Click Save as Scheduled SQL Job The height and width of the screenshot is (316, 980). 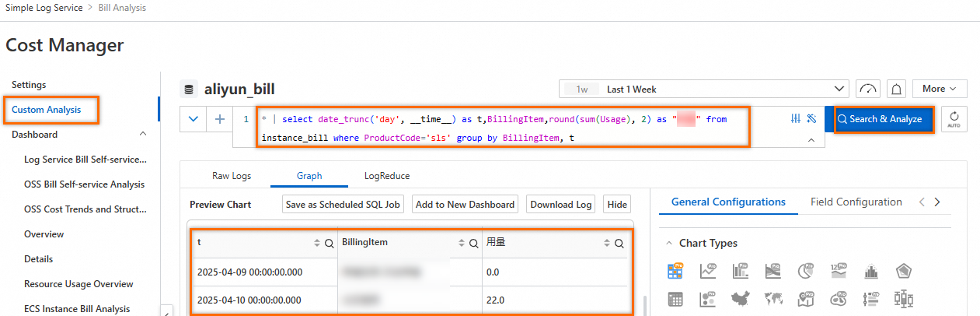point(343,204)
